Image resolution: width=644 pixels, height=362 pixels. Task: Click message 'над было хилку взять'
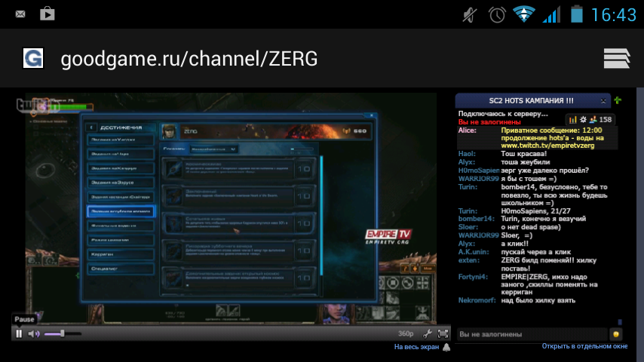pyautogui.click(x=538, y=300)
